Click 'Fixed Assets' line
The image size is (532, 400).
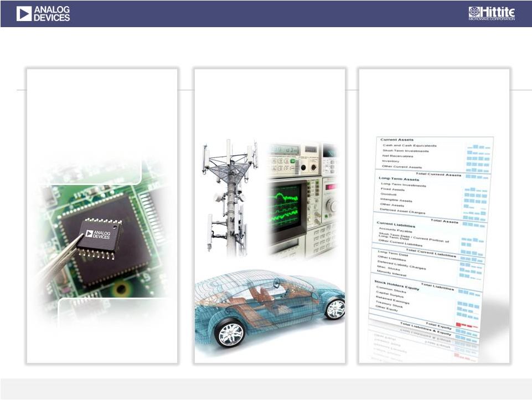(392, 189)
